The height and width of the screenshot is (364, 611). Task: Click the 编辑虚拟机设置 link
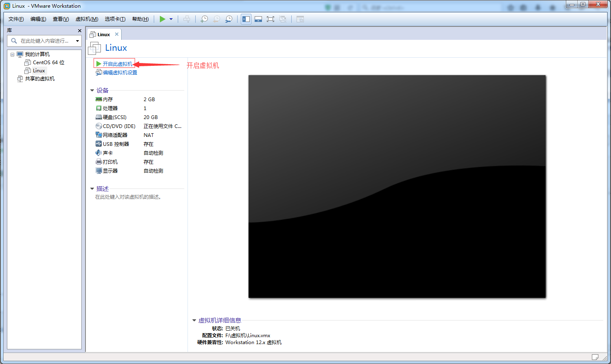(x=120, y=73)
